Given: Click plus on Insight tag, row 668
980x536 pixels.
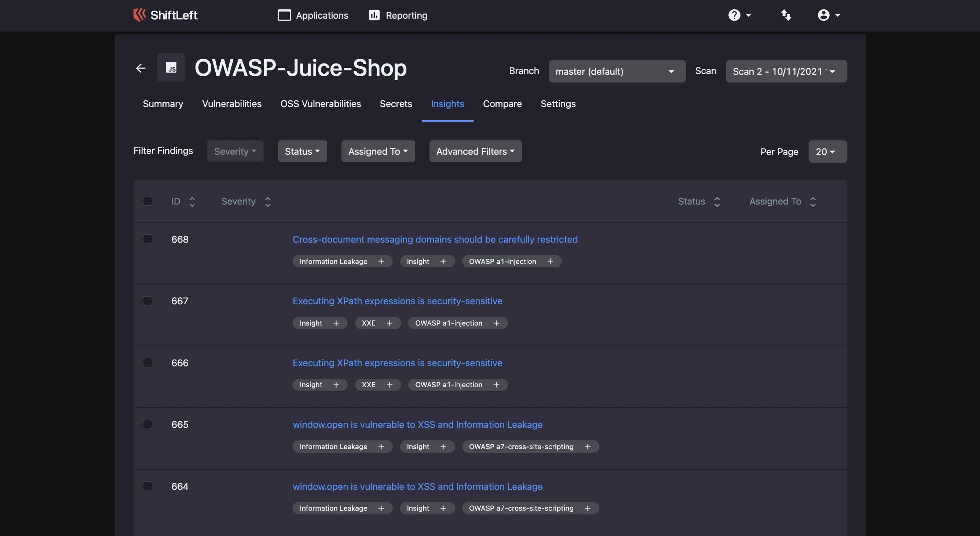Looking at the screenshot, I should pos(443,261).
